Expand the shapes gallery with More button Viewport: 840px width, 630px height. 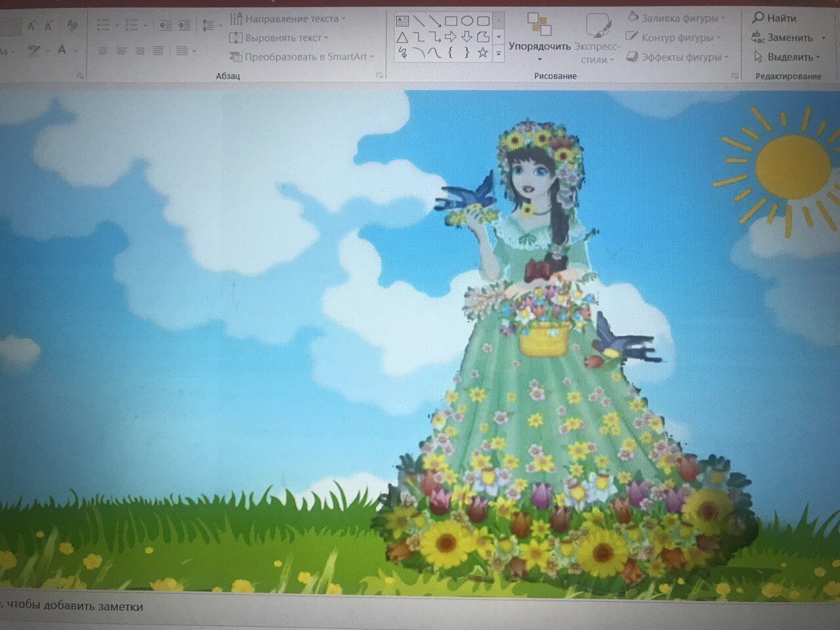point(499,54)
